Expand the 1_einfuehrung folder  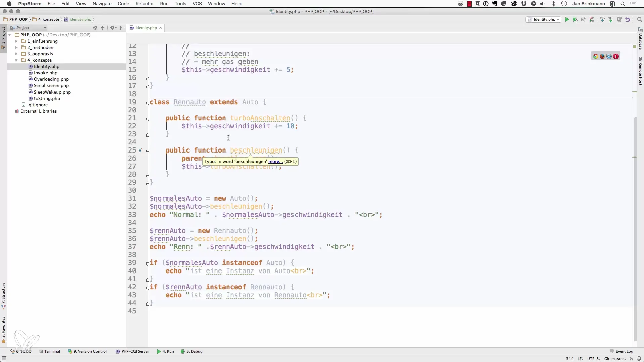point(16,41)
